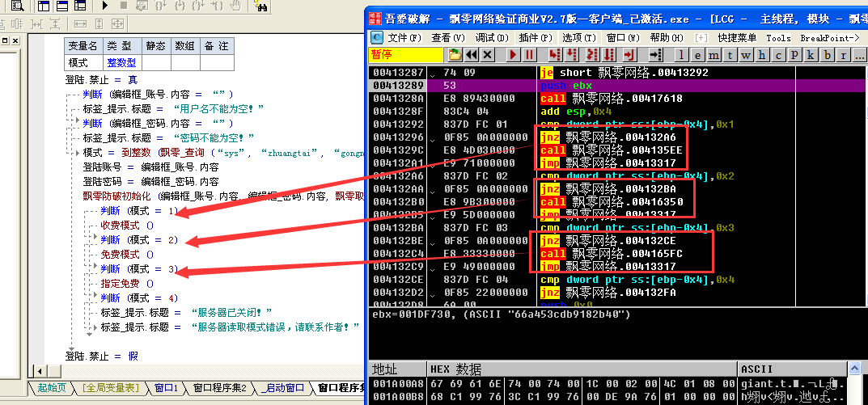
Task: Open Breakpoints window with 'b' button
Action: (x=828, y=55)
